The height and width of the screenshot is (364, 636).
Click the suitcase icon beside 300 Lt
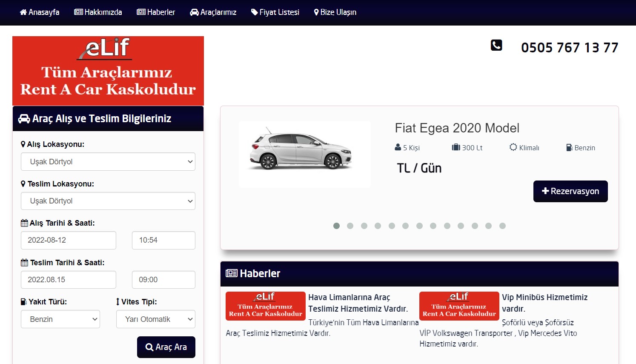(456, 147)
